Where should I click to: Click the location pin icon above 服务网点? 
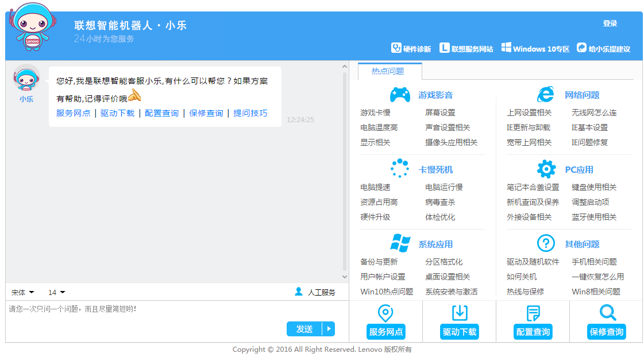tap(385, 313)
